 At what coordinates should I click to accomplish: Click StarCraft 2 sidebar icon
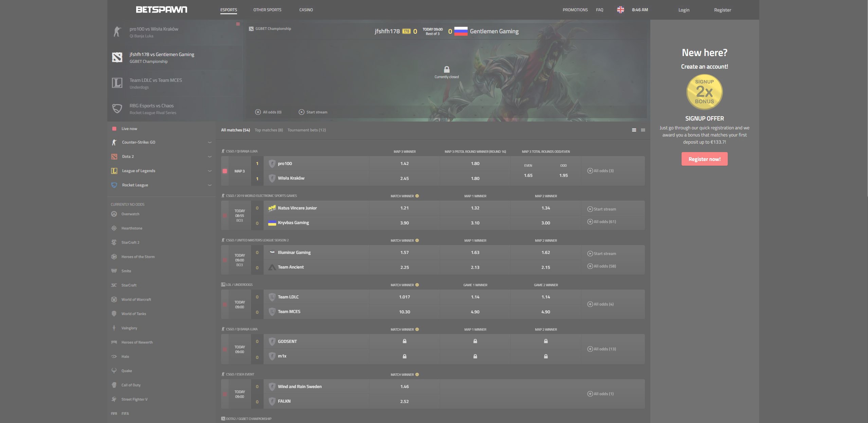pyautogui.click(x=114, y=242)
